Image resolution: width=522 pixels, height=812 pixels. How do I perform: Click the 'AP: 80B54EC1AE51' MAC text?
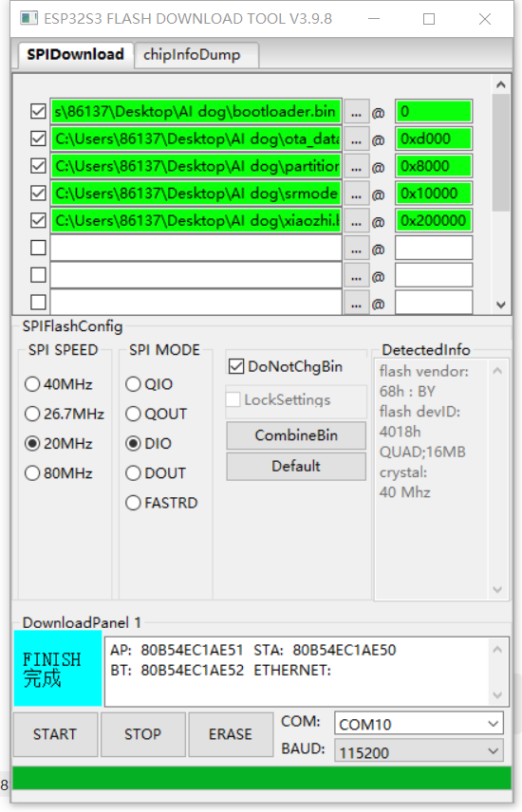pyautogui.click(x=177, y=651)
